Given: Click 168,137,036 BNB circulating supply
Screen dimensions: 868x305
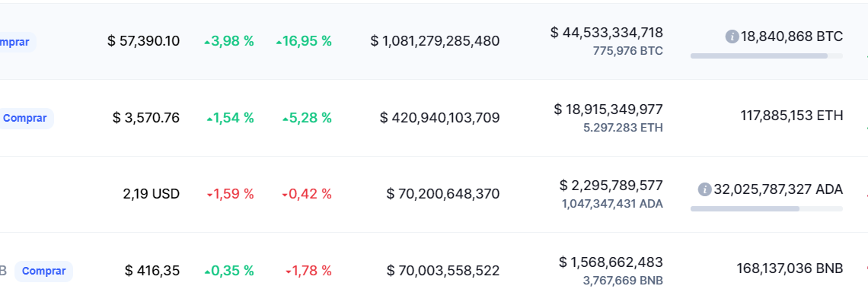Looking at the screenshot, I should (790, 268).
